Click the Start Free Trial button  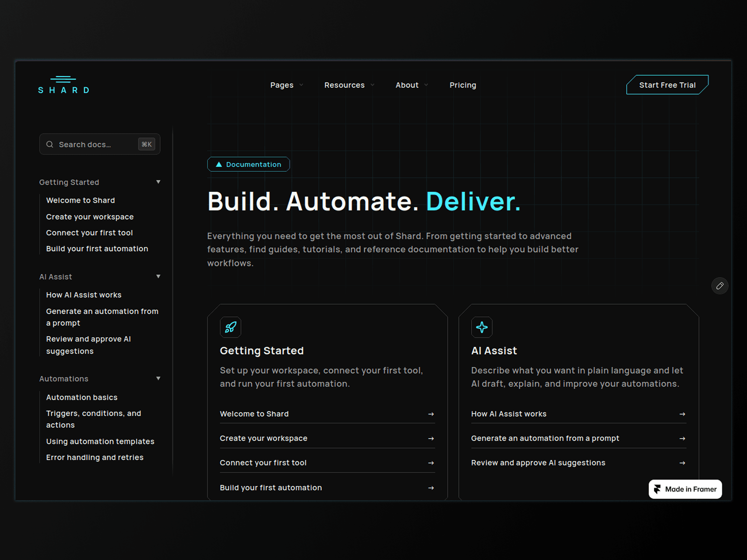tap(667, 85)
